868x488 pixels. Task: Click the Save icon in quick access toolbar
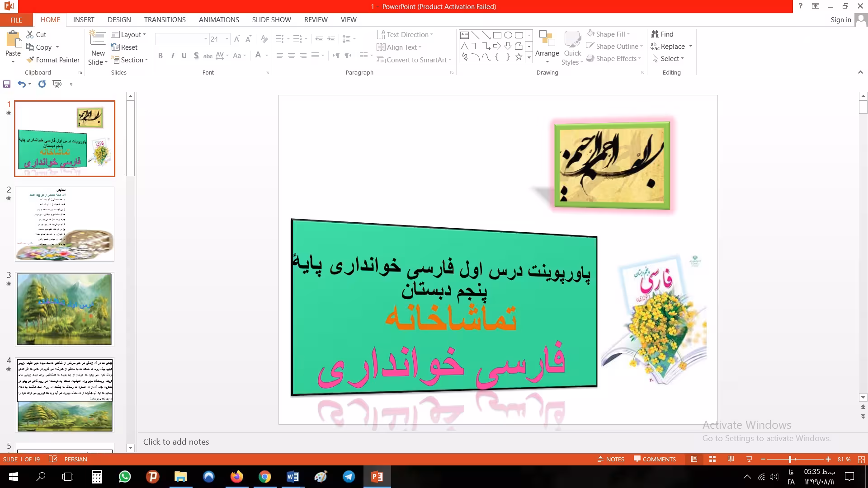[x=7, y=84]
